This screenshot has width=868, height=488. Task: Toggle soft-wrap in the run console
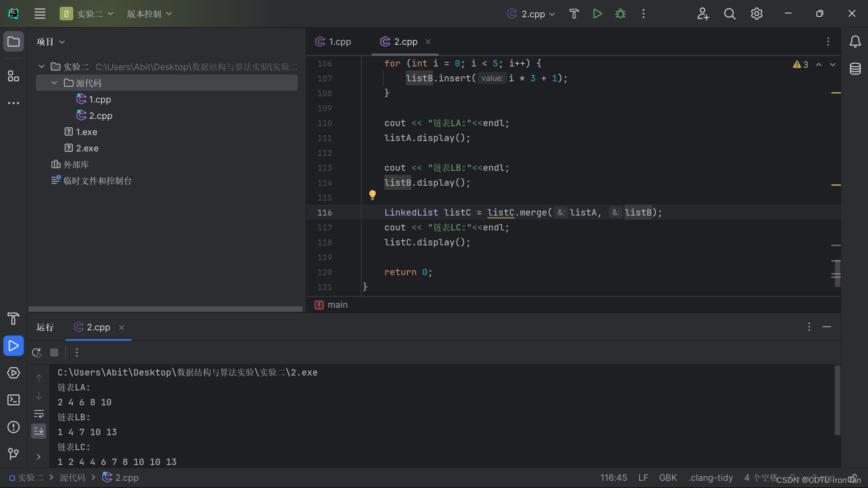(x=39, y=414)
